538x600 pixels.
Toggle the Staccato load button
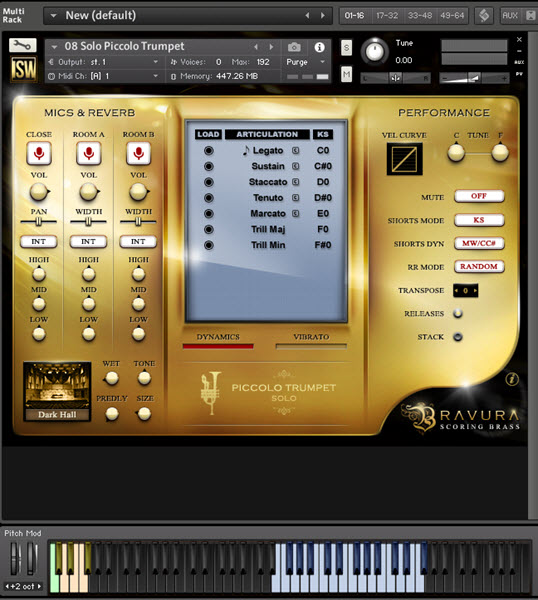click(209, 182)
